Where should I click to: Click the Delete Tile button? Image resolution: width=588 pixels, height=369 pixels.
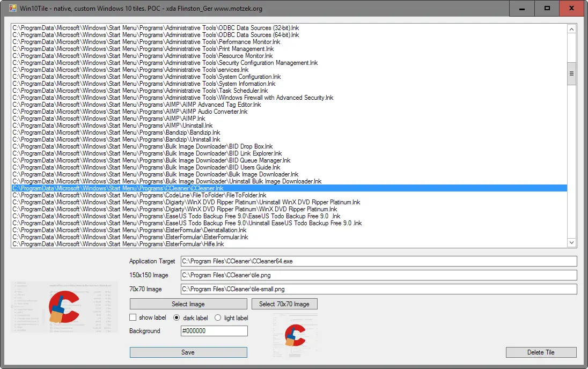pyautogui.click(x=541, y=352)
